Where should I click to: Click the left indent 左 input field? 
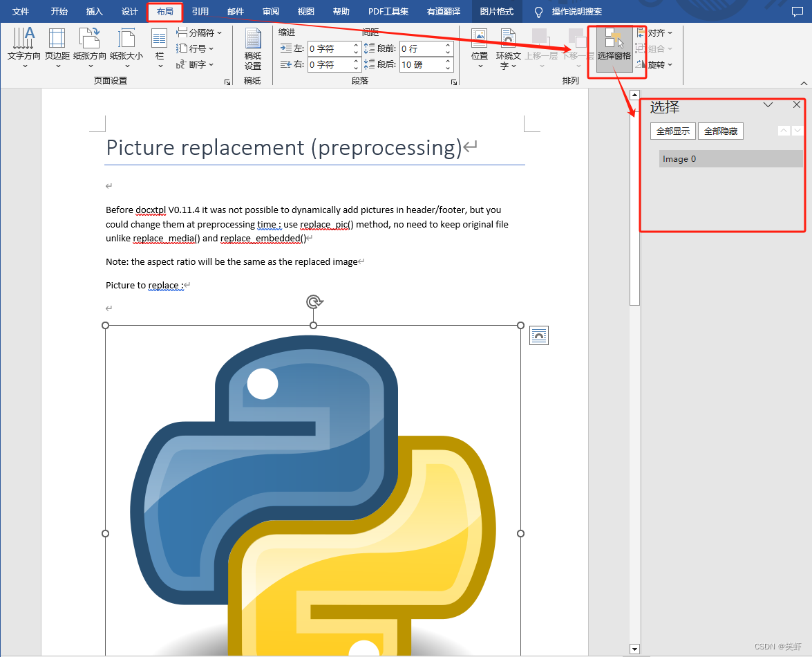pyautogui.click(x=330, y=48)
